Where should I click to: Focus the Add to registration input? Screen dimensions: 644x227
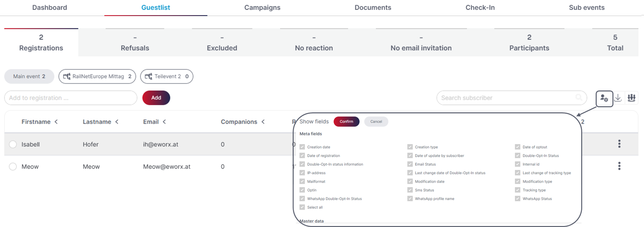pyautogui.click(x=71, y=98)
